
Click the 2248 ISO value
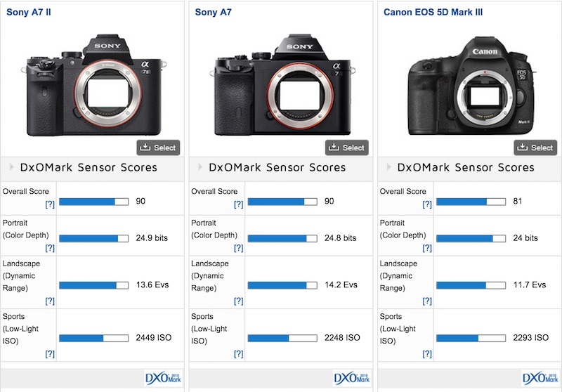coord(342,337)
